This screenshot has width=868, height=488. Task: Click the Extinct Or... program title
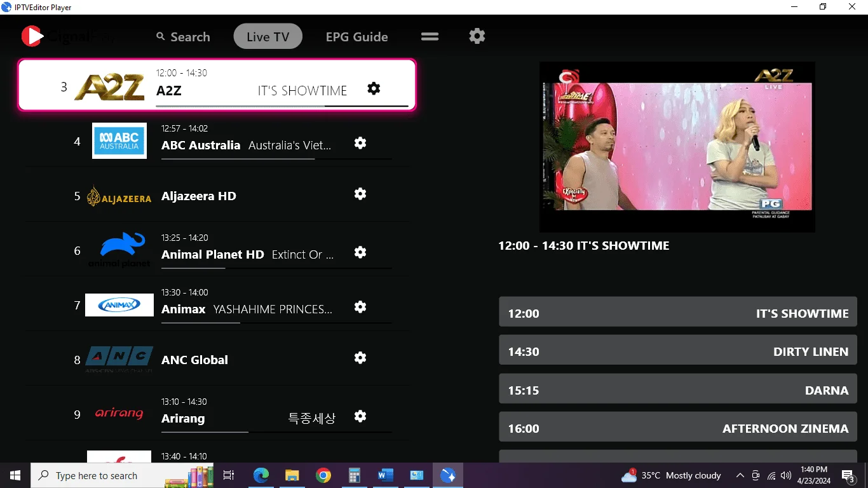tap(302, 255)
